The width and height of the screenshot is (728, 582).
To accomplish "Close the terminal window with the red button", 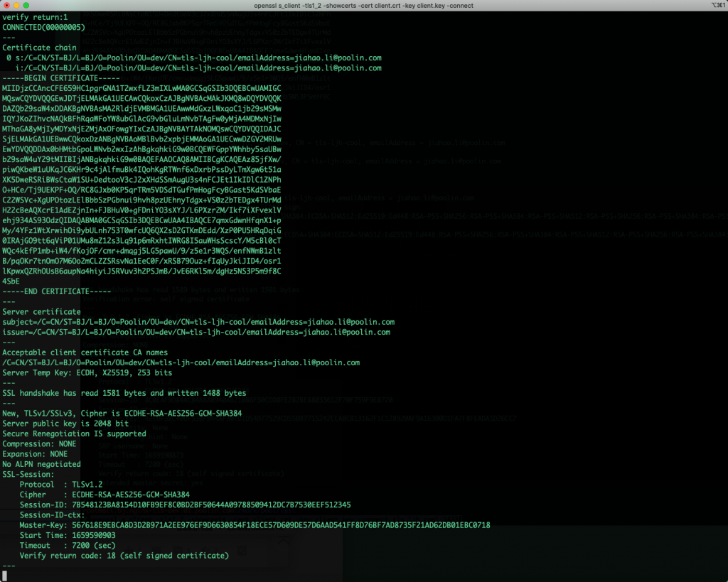I will click(6, 6).
